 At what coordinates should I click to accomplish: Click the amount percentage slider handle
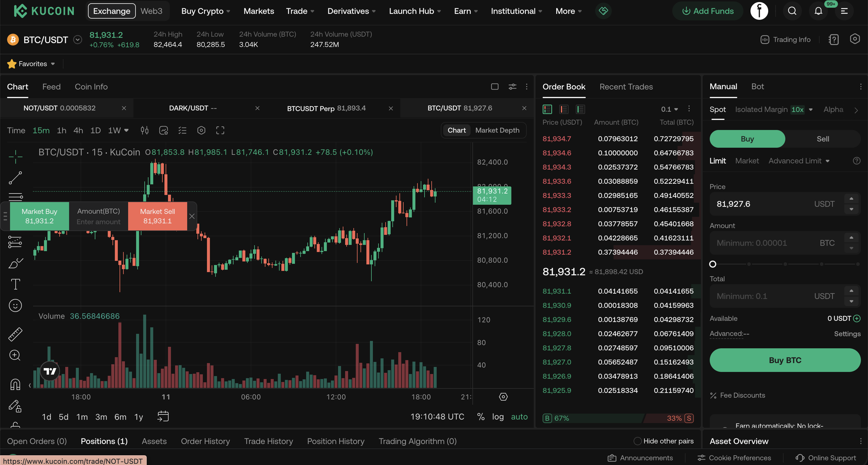[x=713, y=264]
